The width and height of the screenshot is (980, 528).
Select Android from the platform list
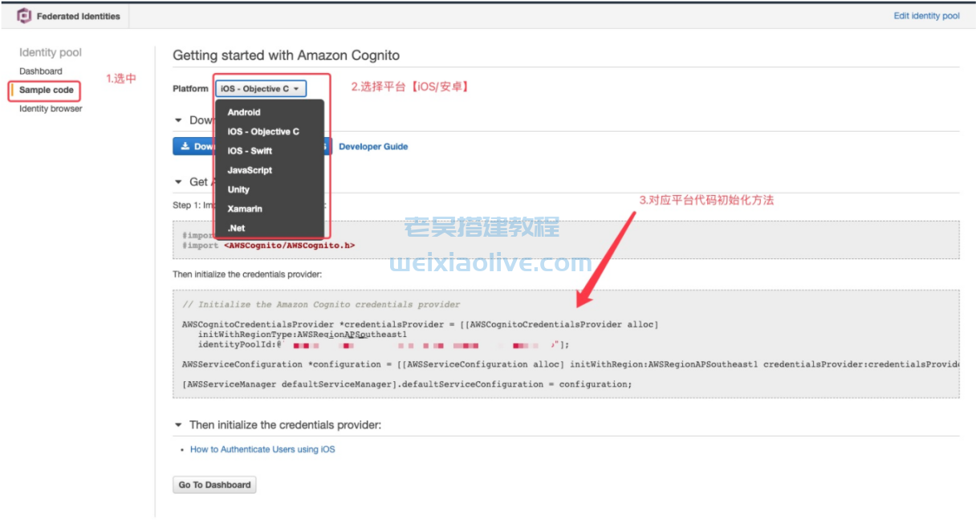tap(244, 112)
